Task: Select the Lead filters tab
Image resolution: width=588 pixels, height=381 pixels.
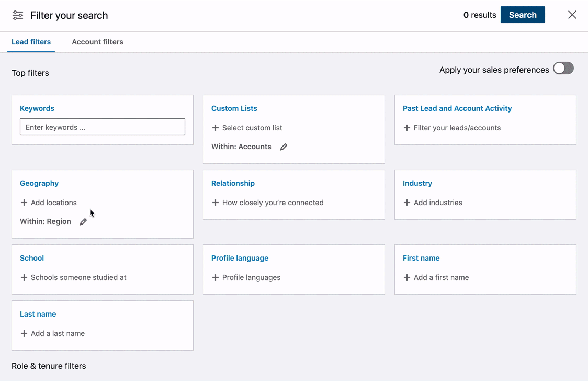Action: click(x=31, y=42)
